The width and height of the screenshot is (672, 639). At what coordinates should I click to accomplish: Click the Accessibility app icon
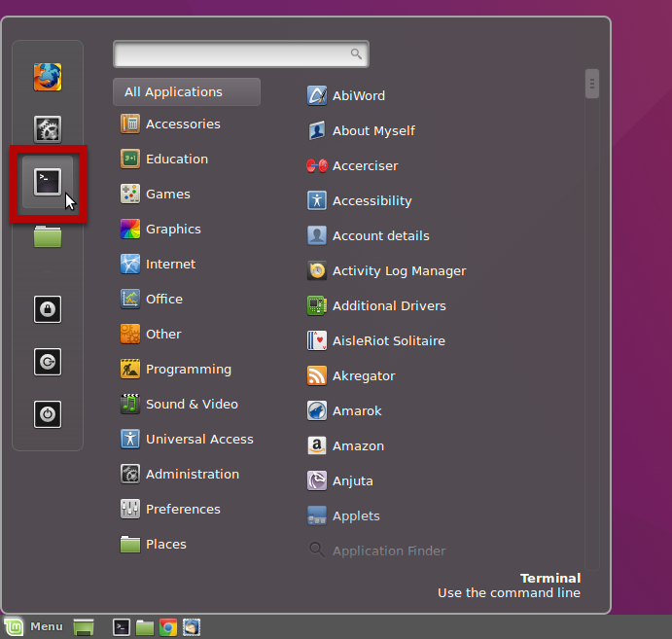coord(317,200)
